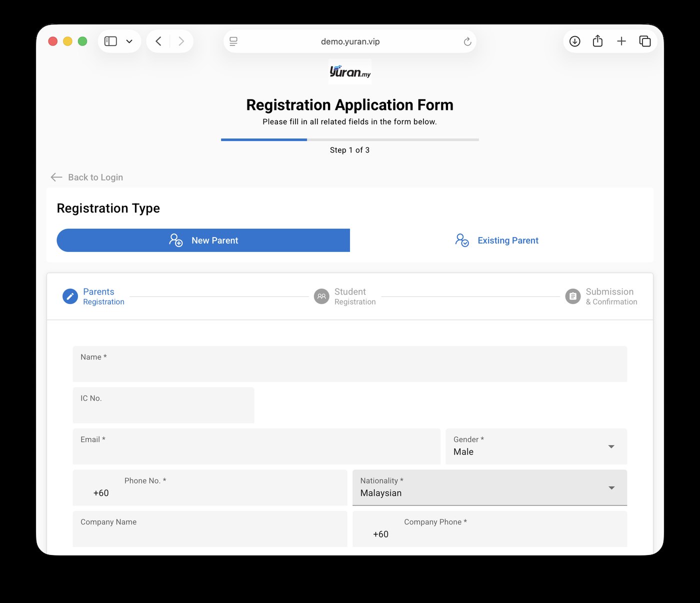The width and height of the screenshot is (700, 603).
Task: Click the person-plus icon on New Parent
Action: coord(176,240)
